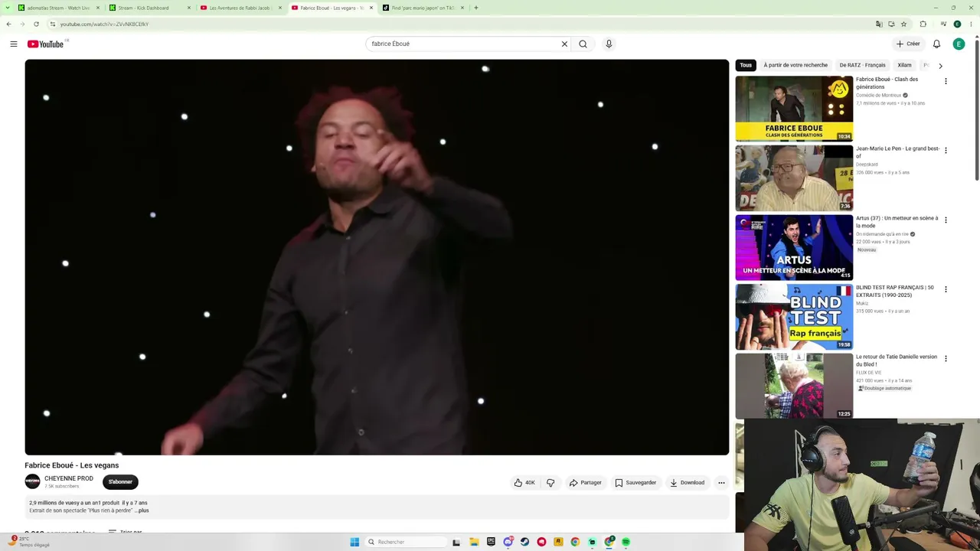The image size is (980, 551).
Task: Reload the page with the refresh icon
Action: [36, 24]
